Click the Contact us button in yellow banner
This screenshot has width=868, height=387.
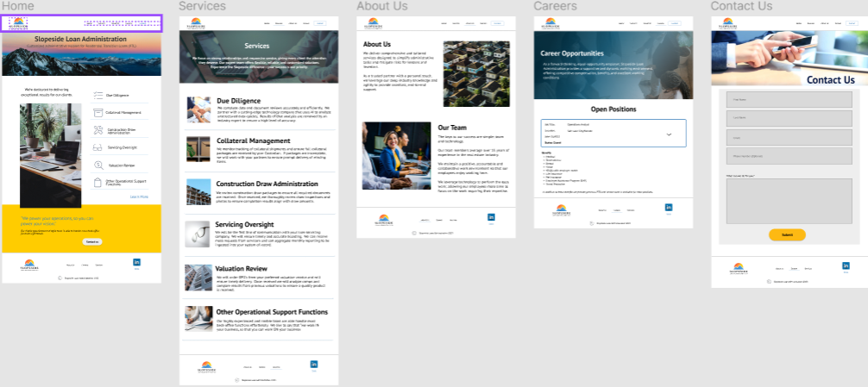tap(92, 241)
